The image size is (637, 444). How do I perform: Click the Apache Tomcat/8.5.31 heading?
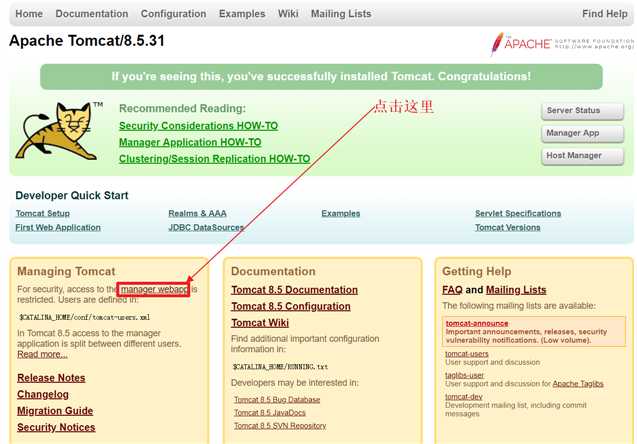point(87,41)
